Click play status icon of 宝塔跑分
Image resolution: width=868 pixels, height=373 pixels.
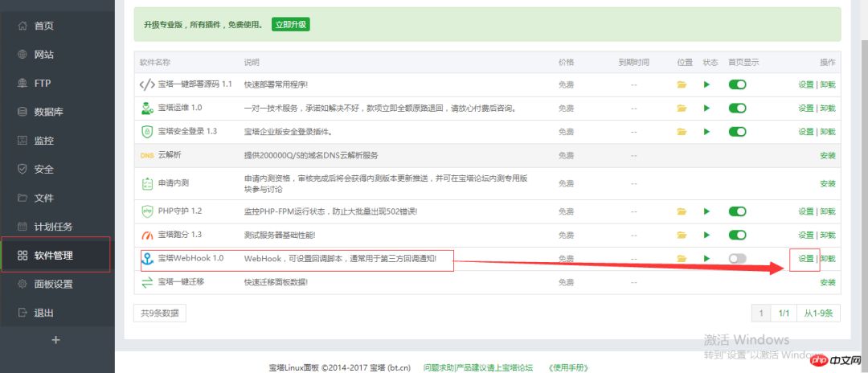click(707, 236)
